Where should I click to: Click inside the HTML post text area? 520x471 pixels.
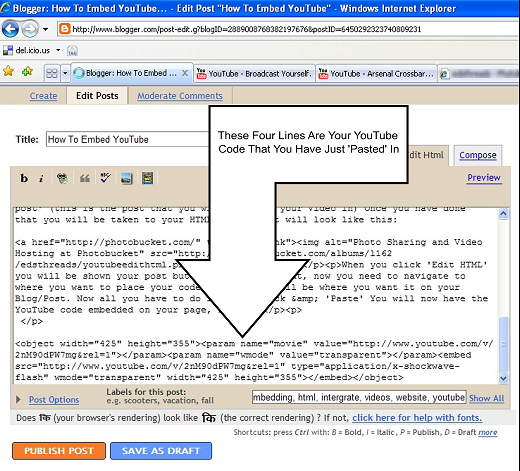(x=256, y=295)
